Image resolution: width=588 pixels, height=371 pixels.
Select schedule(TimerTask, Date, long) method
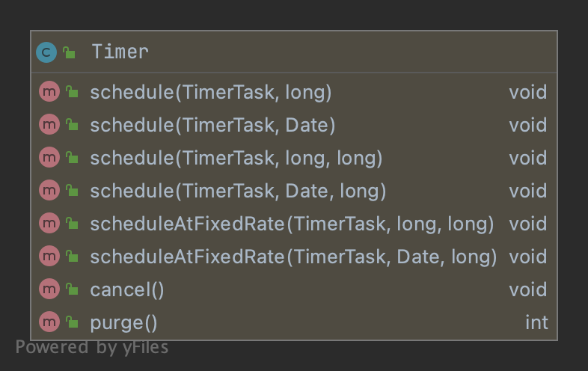click(238, 191)
